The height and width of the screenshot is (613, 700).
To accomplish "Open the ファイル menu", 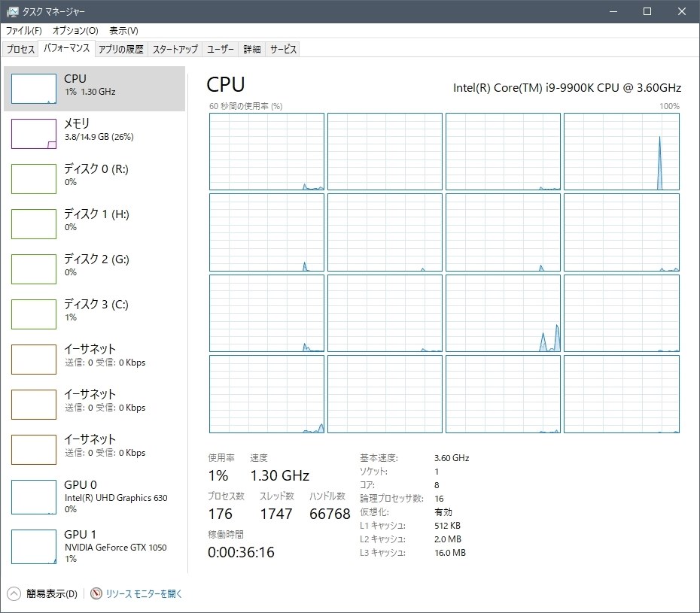I will [20, 31].
